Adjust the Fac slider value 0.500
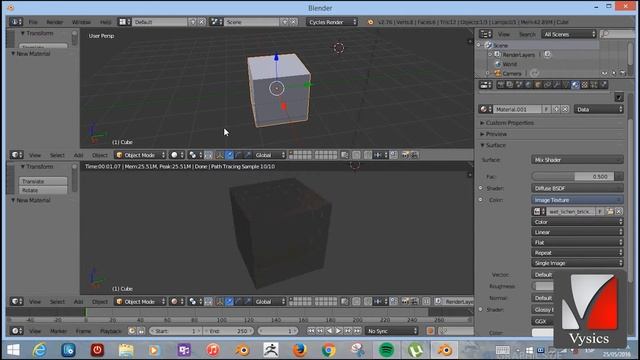 573,176
